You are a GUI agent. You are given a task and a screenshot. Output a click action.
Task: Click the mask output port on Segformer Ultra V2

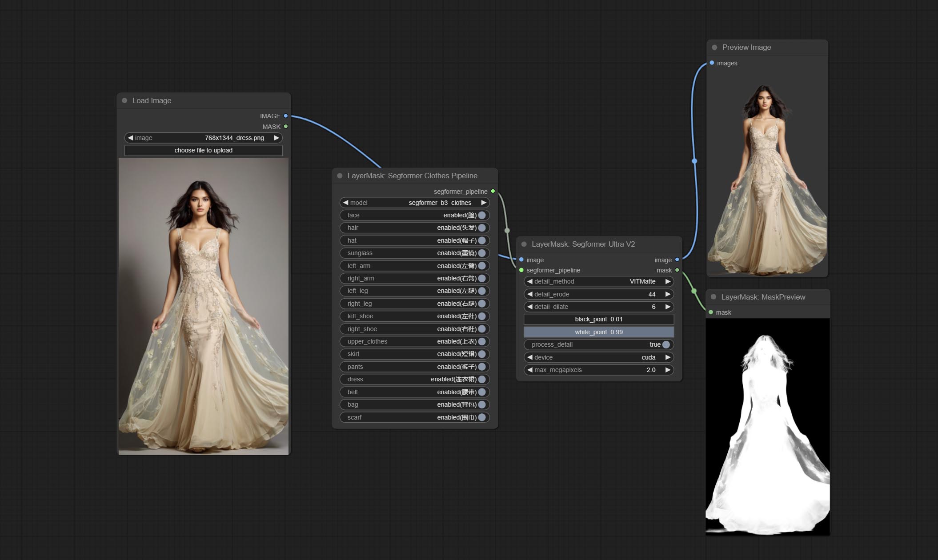[x=677, y=270]
